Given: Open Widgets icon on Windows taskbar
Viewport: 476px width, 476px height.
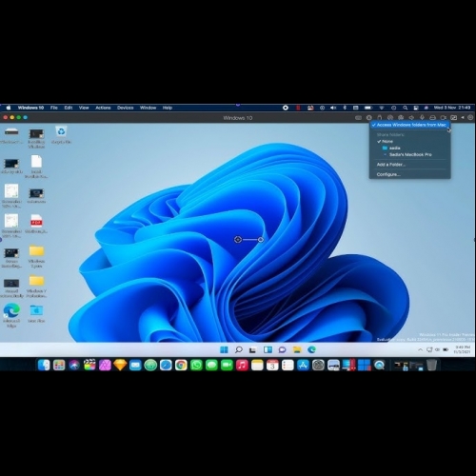Looking at the screenshot, I should coord(268,349).
